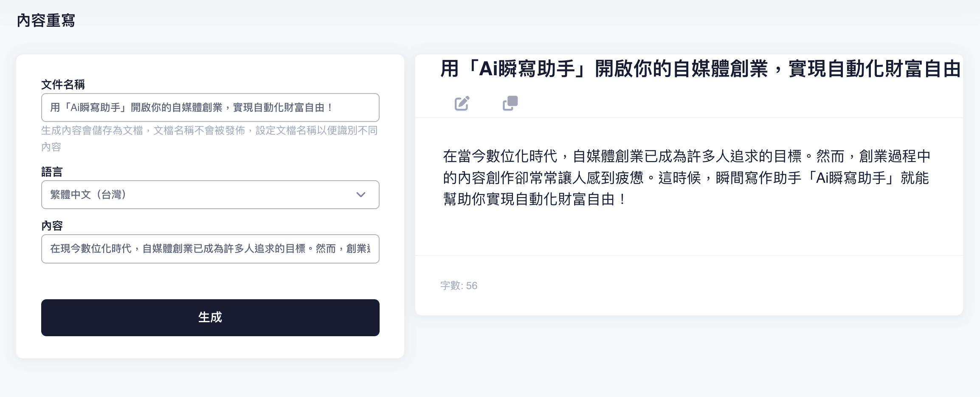Click into the 內容 text field
980x397 pixels.
210,249
